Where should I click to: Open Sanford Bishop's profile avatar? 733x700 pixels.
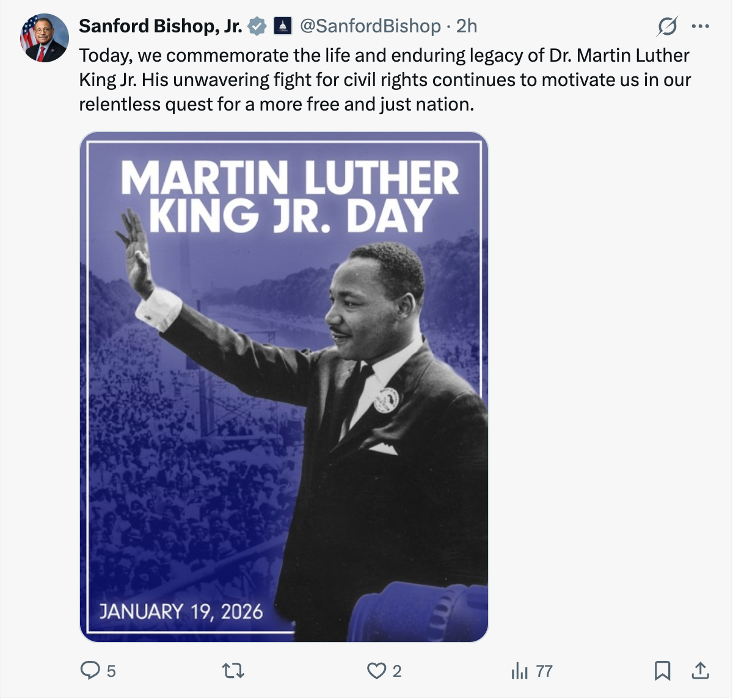44,38
